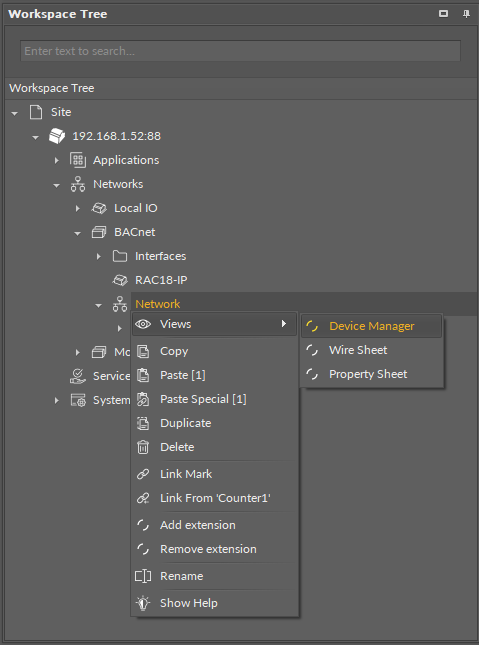Click the Rename text-cursor icon
Viewport: 479px width, 645px height.
coord(143,576)
